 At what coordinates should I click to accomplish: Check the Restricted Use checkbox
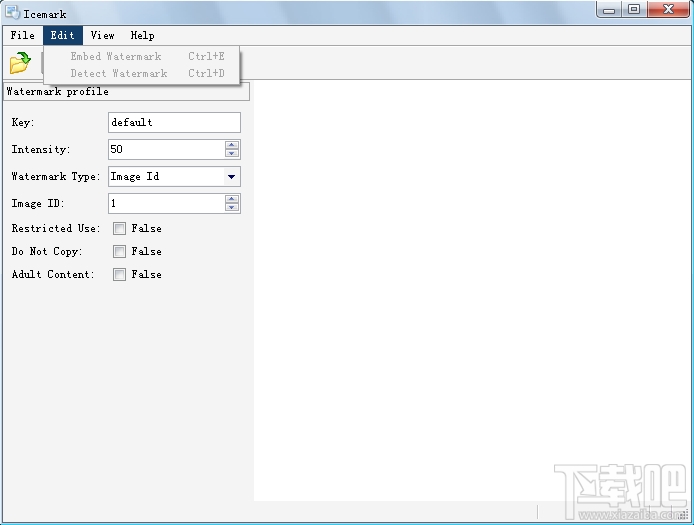click(119, 228)
